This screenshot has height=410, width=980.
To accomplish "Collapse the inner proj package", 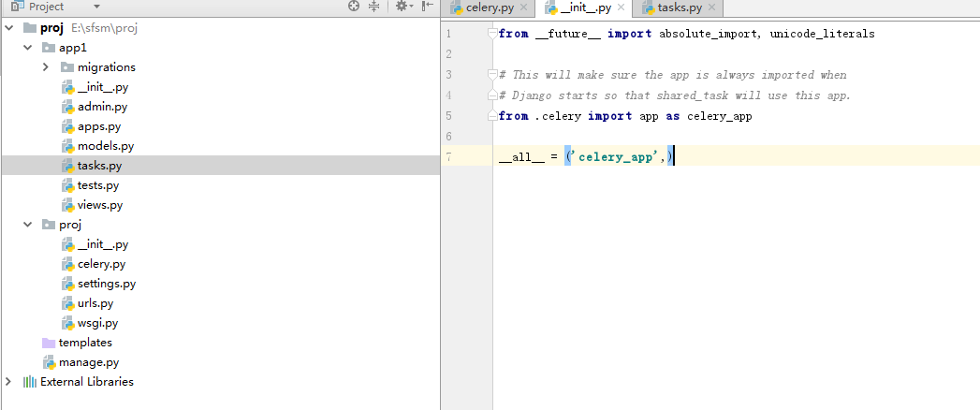I will click(27, 225).
